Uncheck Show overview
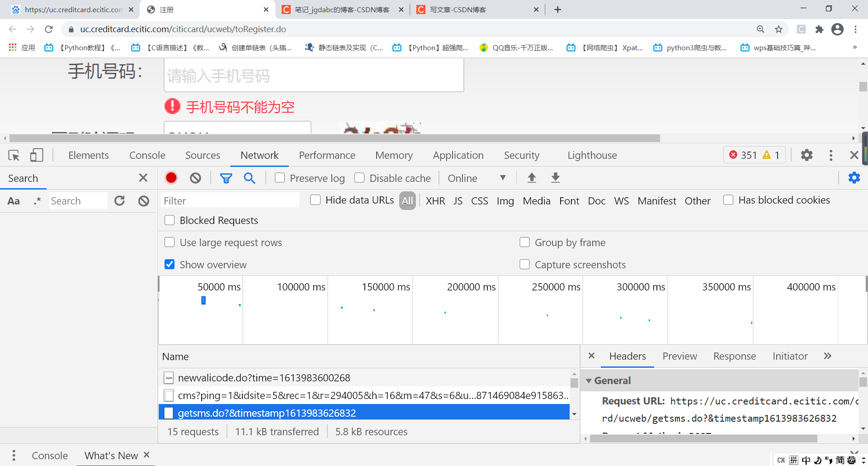The image size is (868, 466). pyautogui.click(x=170, y=265)
